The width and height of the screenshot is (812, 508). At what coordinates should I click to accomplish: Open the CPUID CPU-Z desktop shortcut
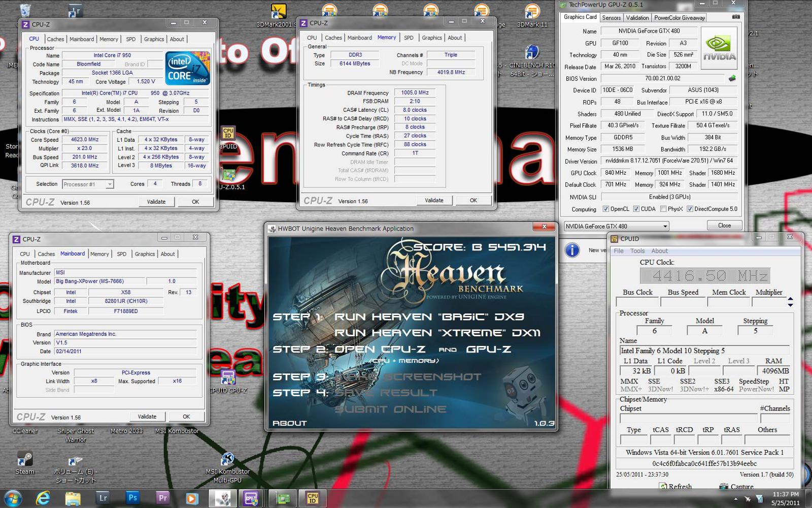(228, 381)
